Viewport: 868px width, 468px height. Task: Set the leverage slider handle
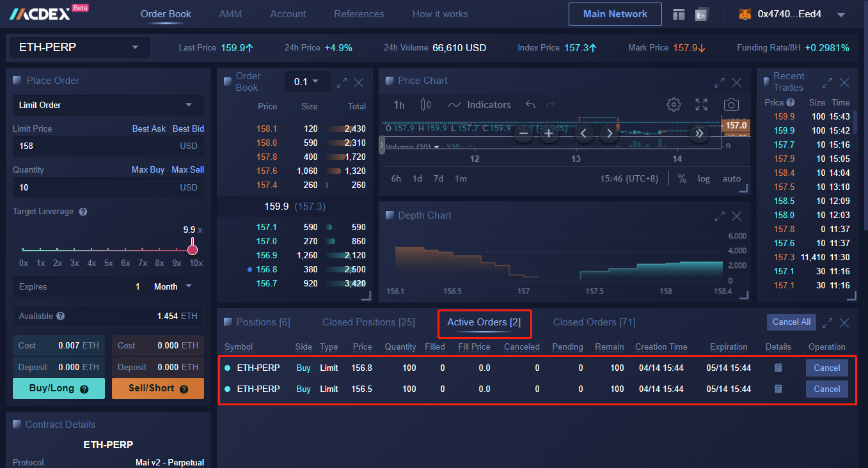pos(193,249)
